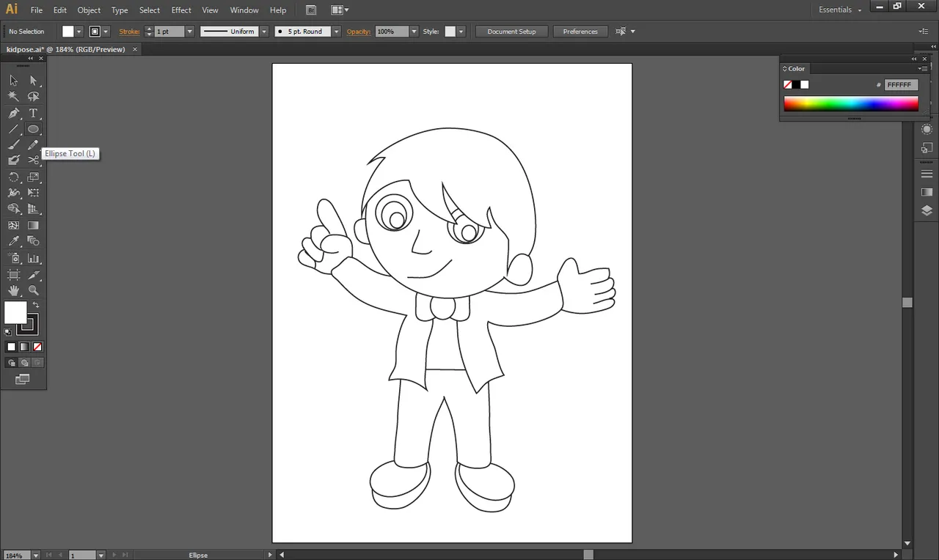
Task: Open the Window menu
Action: pyautogui.click(x=244, y=10)
